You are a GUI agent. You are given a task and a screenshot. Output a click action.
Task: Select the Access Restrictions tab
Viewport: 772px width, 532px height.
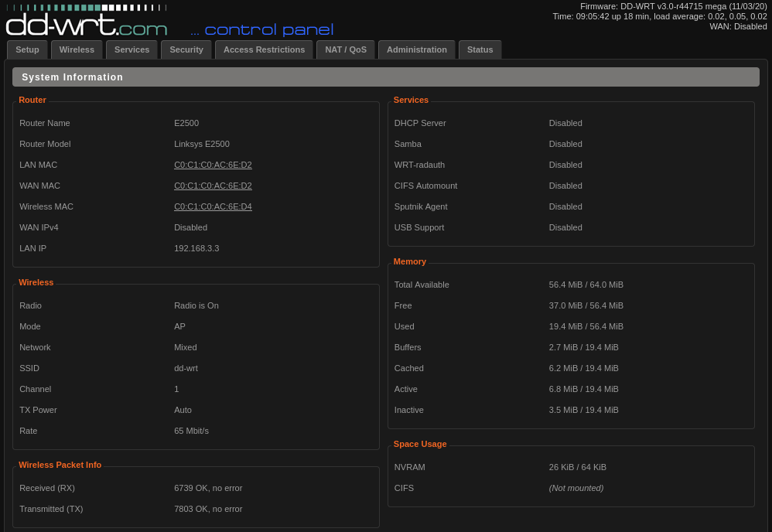point(264,49)
